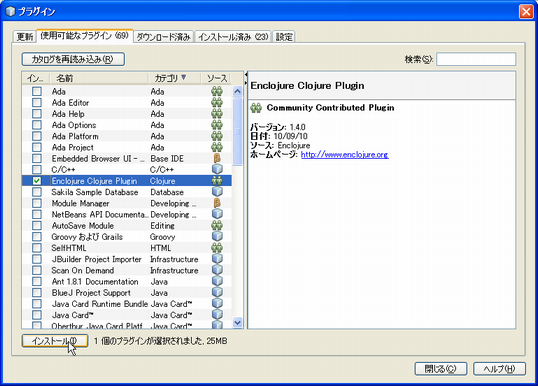This screenshot has width=538, height=386.
Task: Sort by the カテゴリ column header arrow
Action: (184, 78)
